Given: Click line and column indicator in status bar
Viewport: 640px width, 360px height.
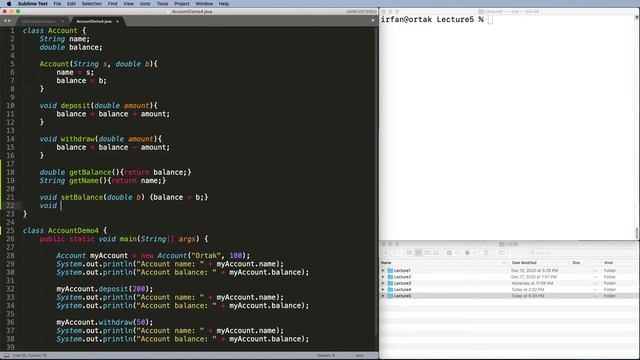Looking at the screenshot, I should 29,356.
